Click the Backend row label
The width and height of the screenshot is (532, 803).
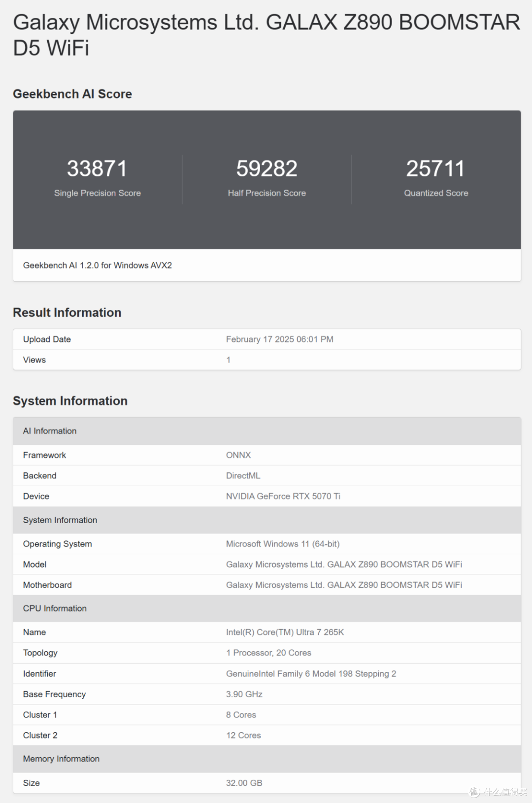pos(40,476)
